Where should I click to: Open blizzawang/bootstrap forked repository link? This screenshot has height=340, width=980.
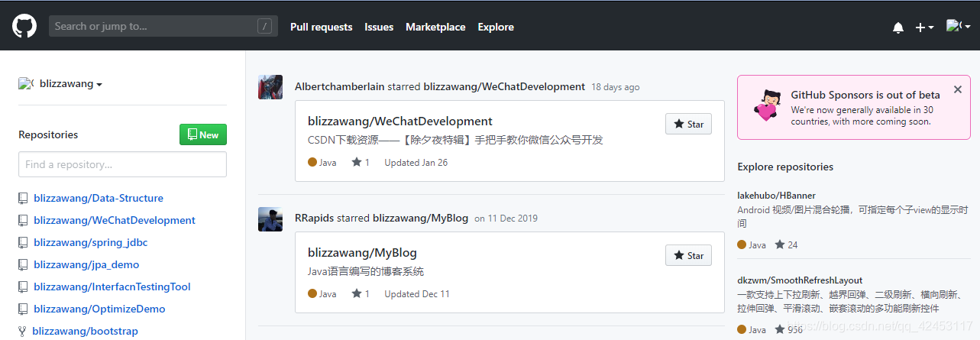click(x=85, y=331)
